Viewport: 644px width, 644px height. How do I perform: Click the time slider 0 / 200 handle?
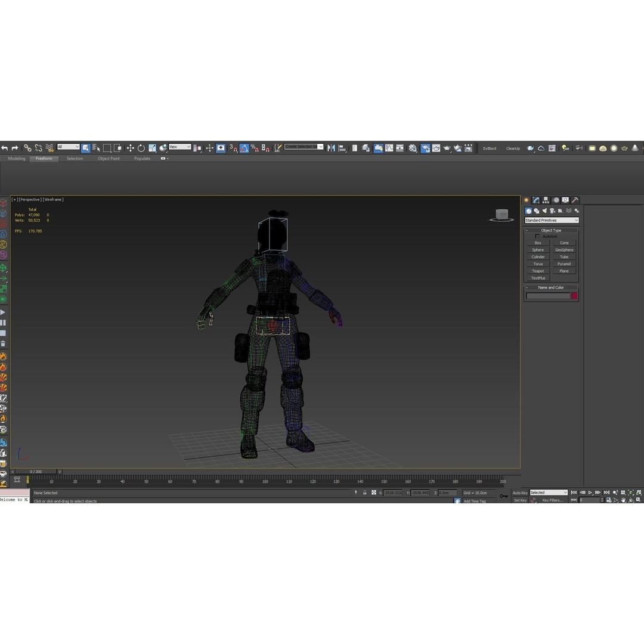[x=36, y=472]
